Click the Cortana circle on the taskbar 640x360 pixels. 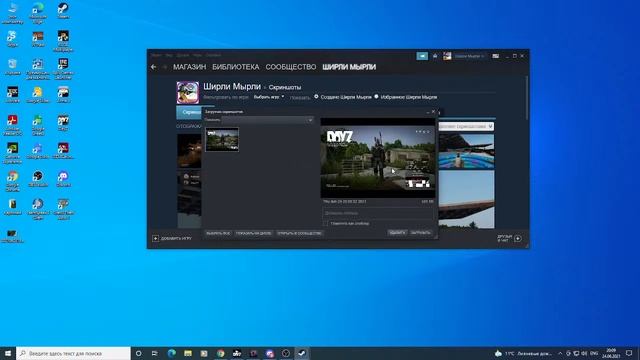pyautogui.click(x=138, y=353)
